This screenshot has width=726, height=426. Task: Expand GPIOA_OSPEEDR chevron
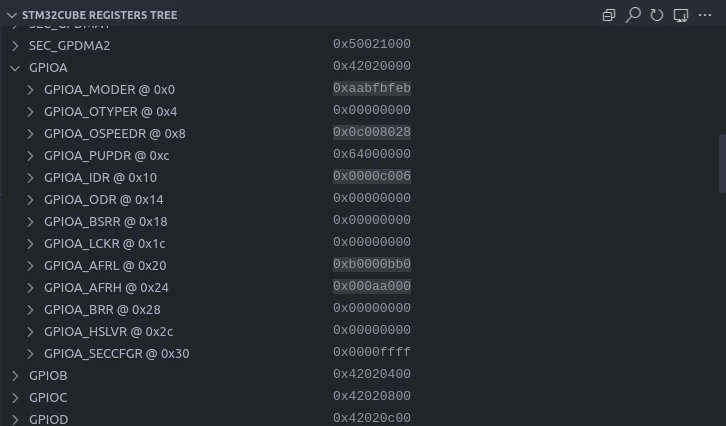pos(30,134)
